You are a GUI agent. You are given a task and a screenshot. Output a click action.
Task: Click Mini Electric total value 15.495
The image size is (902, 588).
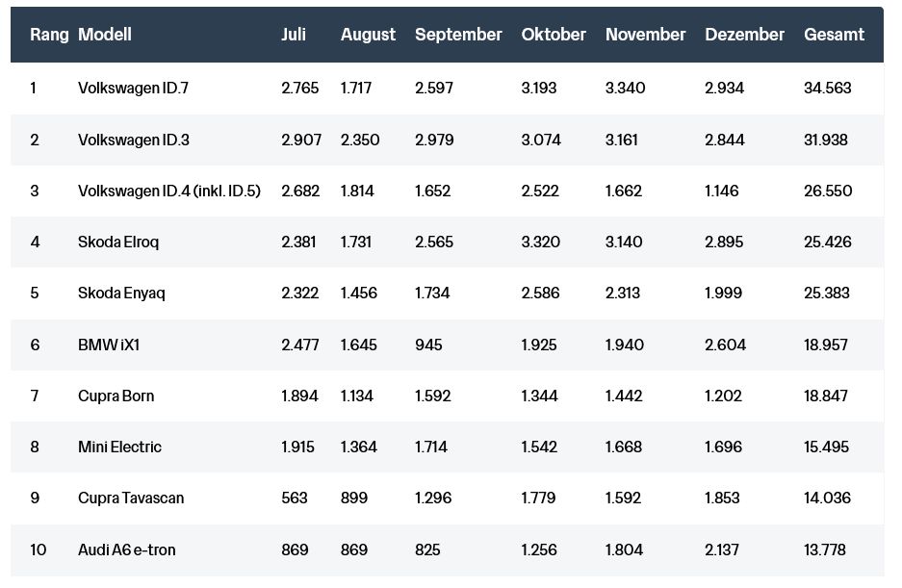point(827,447)
